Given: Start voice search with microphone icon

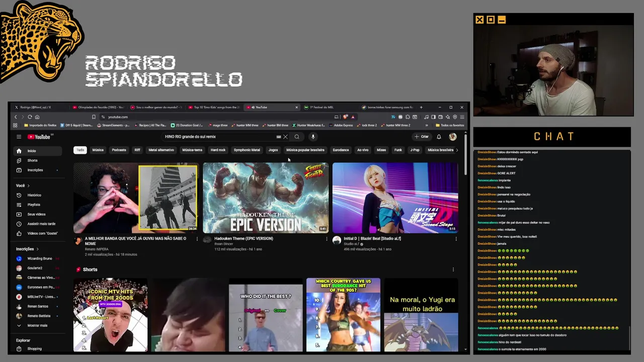Looking at the screenshot, I should [x=313, y=137].
